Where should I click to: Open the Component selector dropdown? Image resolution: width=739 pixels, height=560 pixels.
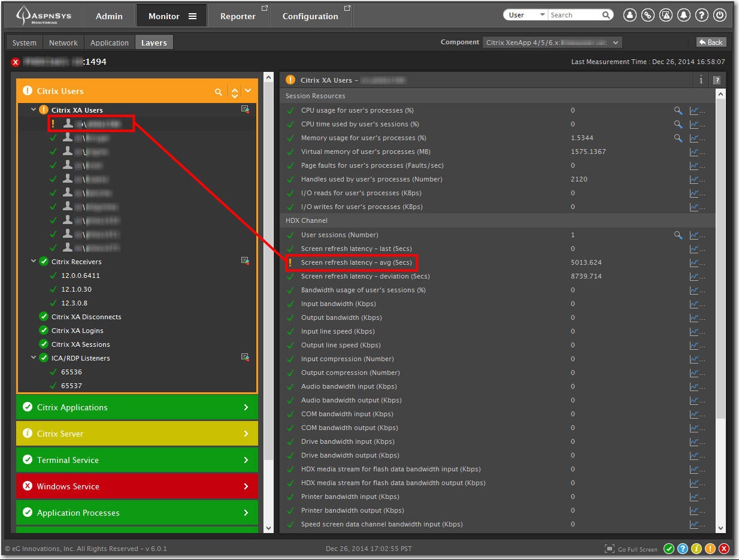tap(552, 43)
